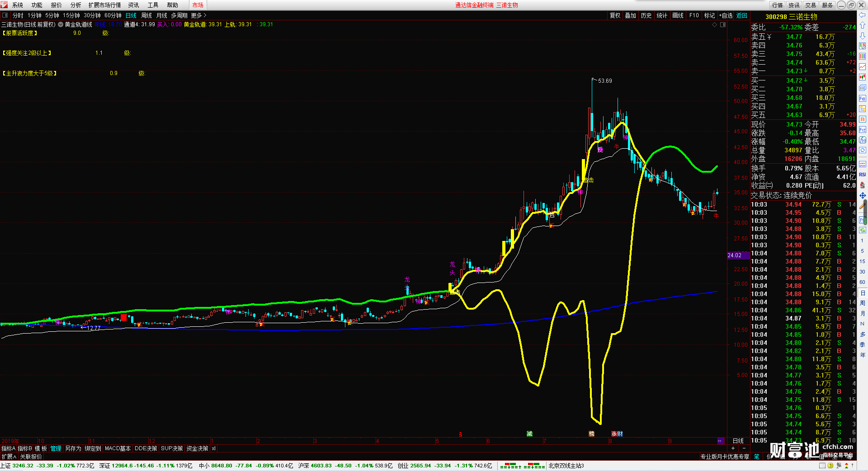Screen dimensions: 868x471
Task: Click the circle-in-square icon in sidebar
Action: point(863,150)
